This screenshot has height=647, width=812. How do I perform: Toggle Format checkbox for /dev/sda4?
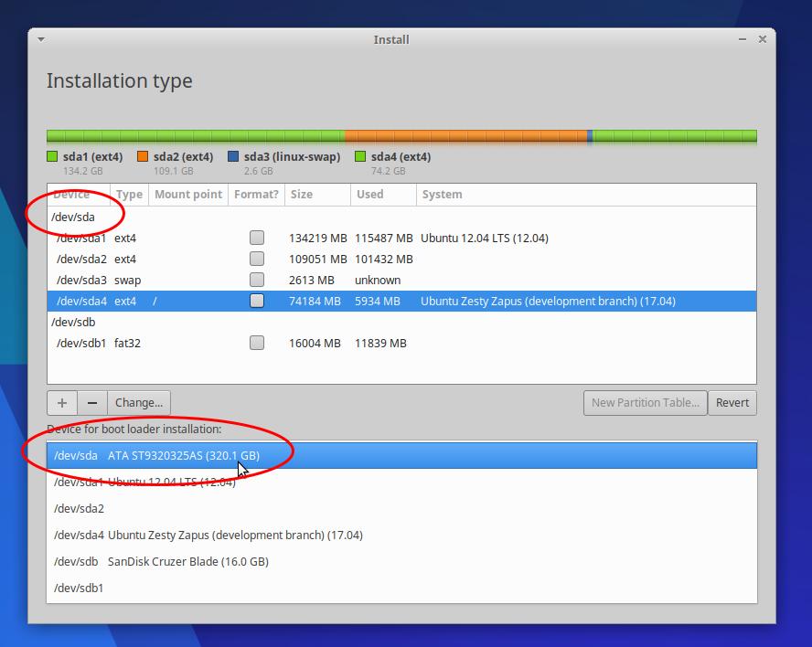[257, 301]
